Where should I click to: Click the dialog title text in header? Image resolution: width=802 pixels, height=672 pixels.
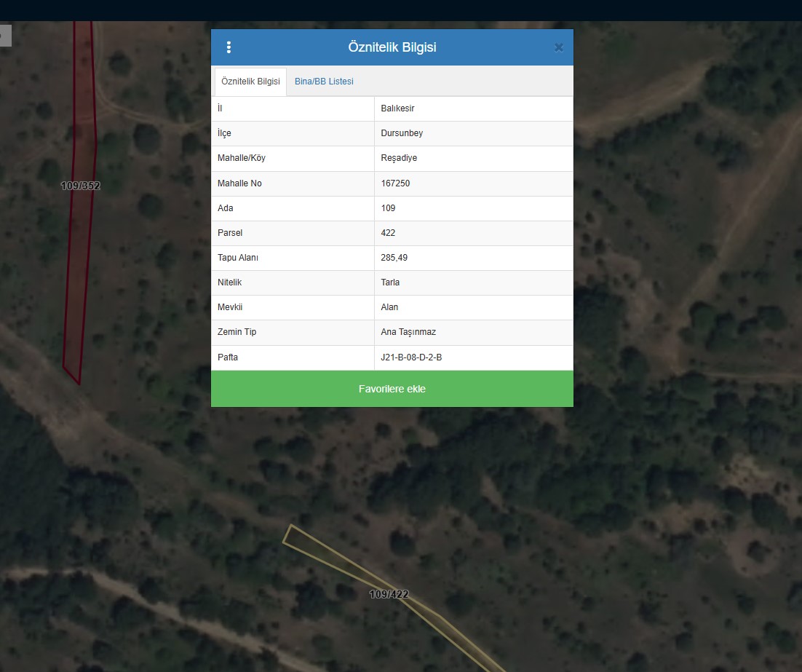pos(392,47)
